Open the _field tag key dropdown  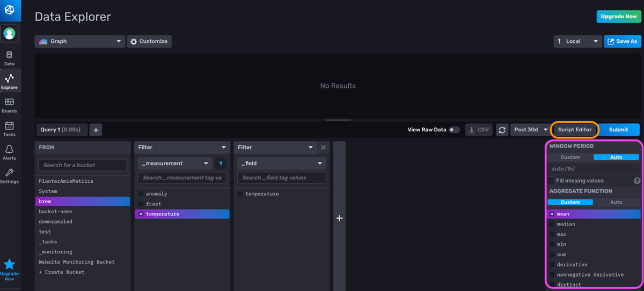pyautogui.click(x=282, y=163)
